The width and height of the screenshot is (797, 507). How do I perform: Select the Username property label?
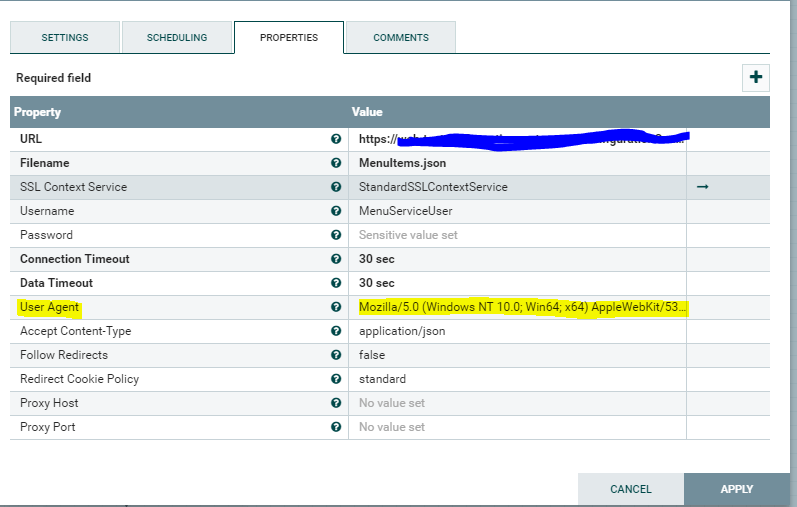tap(47, 211)
